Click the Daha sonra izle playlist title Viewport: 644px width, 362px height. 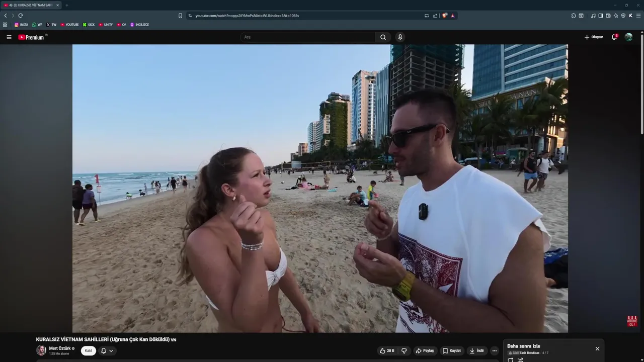524,346
